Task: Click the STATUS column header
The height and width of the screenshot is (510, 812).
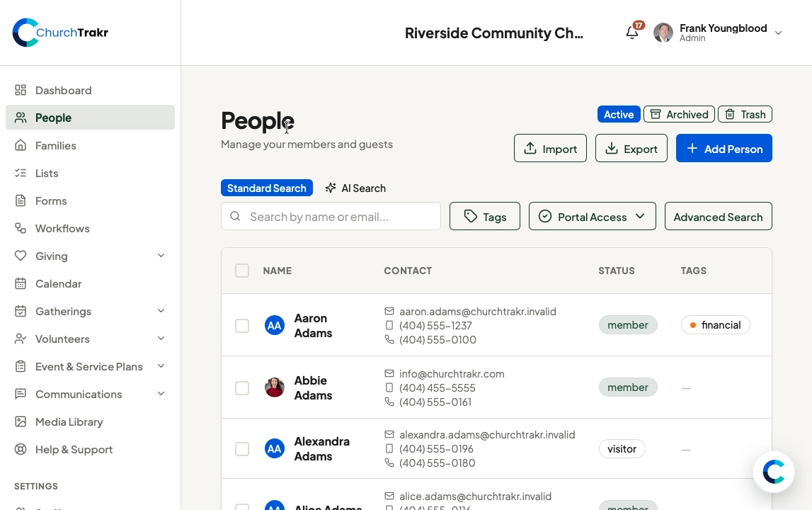Action: tap(616, 271)
